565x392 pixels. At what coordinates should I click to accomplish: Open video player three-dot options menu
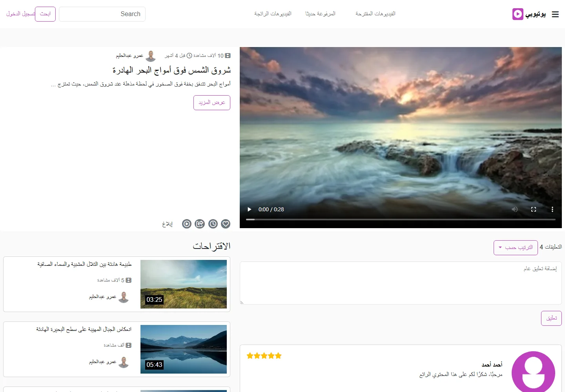[x=552, y=209]
